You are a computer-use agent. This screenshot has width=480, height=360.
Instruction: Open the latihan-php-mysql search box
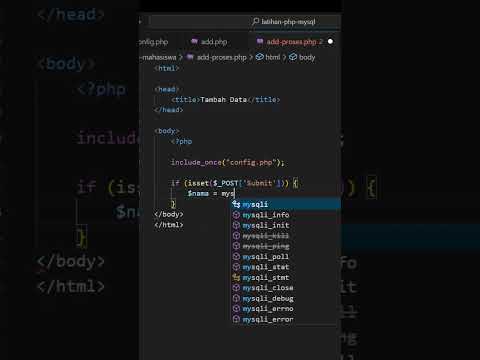[x=245, y=22]
